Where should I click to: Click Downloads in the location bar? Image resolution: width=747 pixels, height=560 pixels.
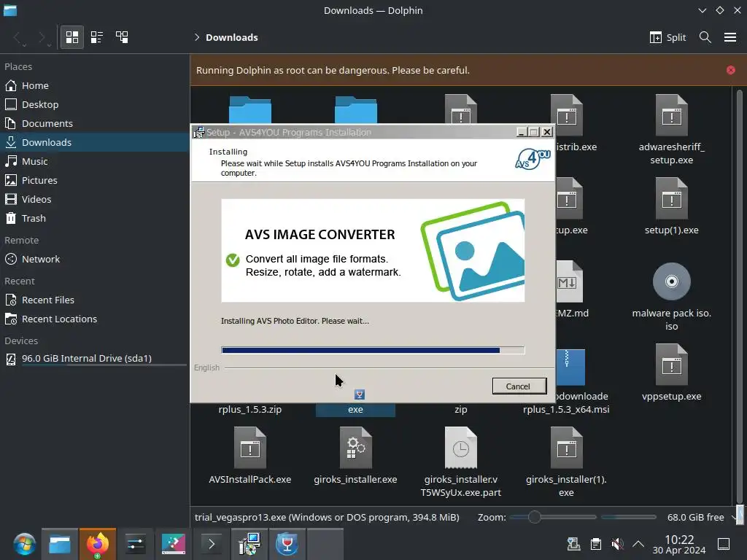[232, 37]
